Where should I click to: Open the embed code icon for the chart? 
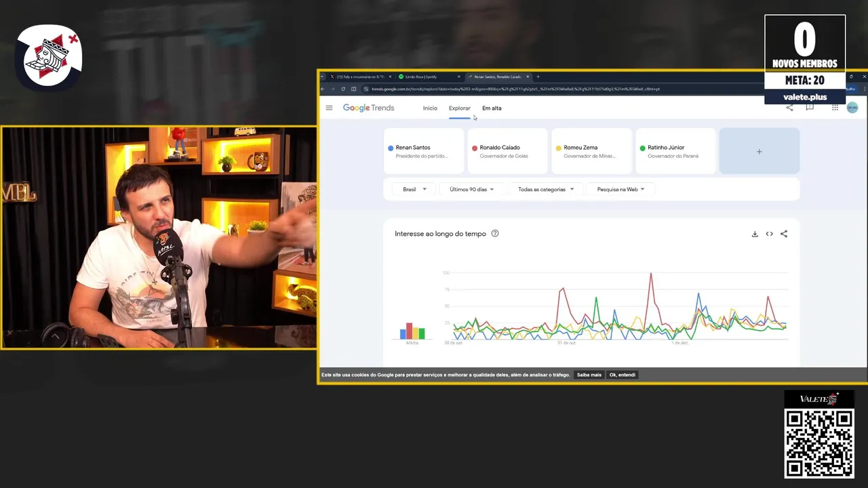click(769, 234)
